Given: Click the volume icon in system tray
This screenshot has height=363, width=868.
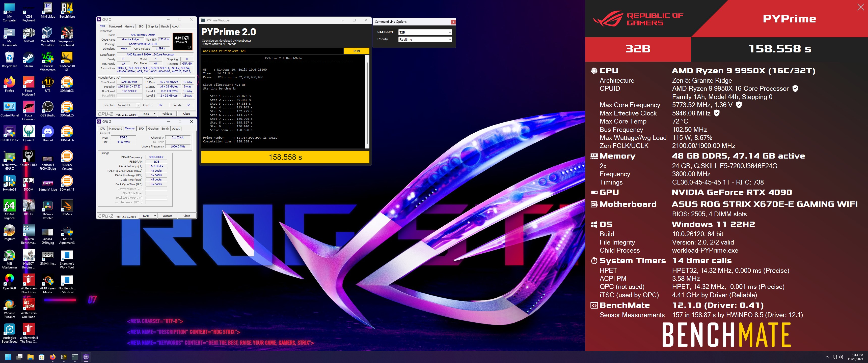Looking at the screenshot, I should [842, 357].
